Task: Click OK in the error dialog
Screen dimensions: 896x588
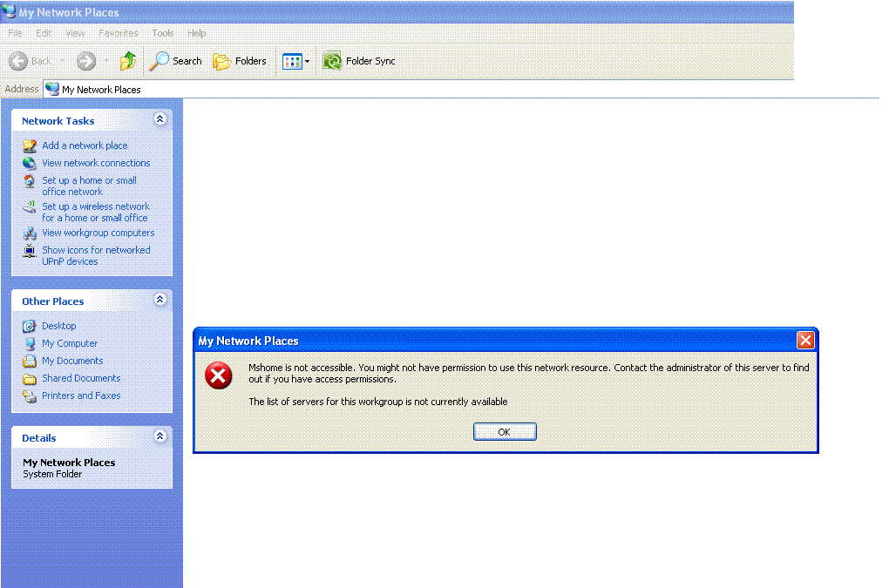Action: point(505,431)
